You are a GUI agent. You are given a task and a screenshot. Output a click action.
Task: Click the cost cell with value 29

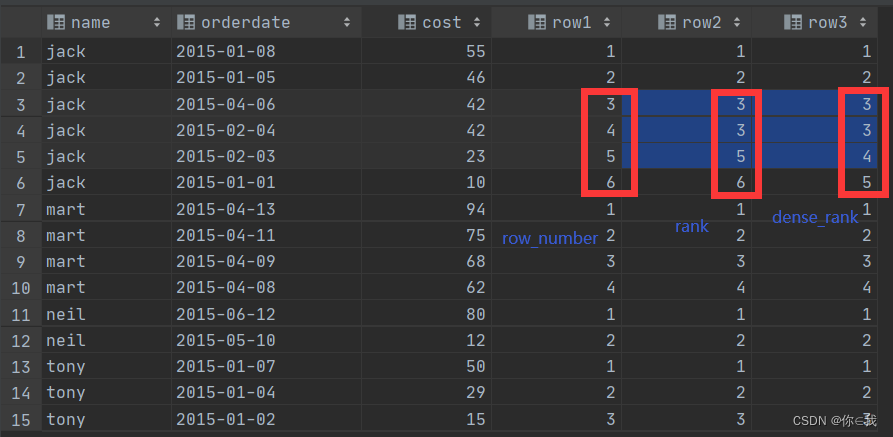click(x=426, y=393)
